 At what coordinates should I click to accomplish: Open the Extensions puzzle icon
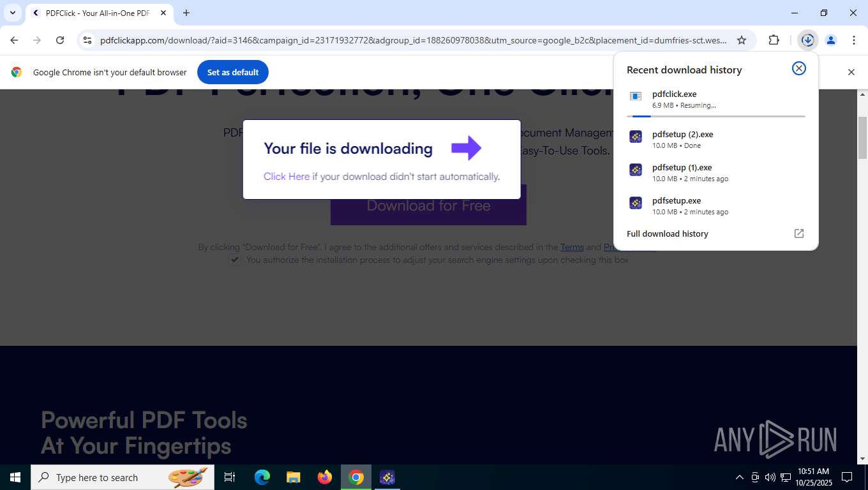(x=774, y=40)
